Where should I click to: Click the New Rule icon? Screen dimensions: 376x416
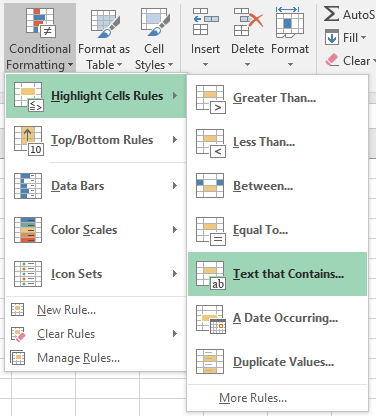tap(18, 310)
